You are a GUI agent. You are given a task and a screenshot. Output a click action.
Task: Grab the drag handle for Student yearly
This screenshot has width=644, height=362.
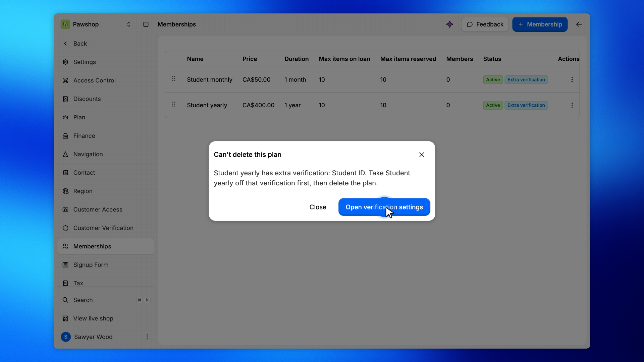click(173, 104)
